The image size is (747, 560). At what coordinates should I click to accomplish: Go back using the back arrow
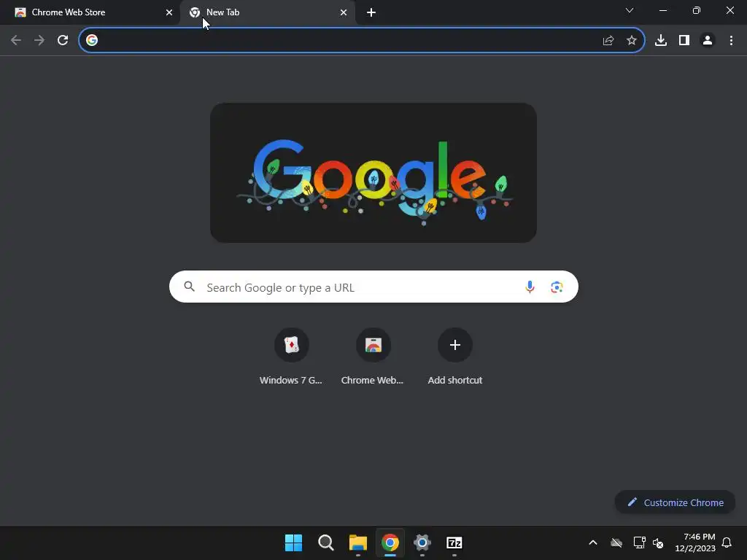16,41
